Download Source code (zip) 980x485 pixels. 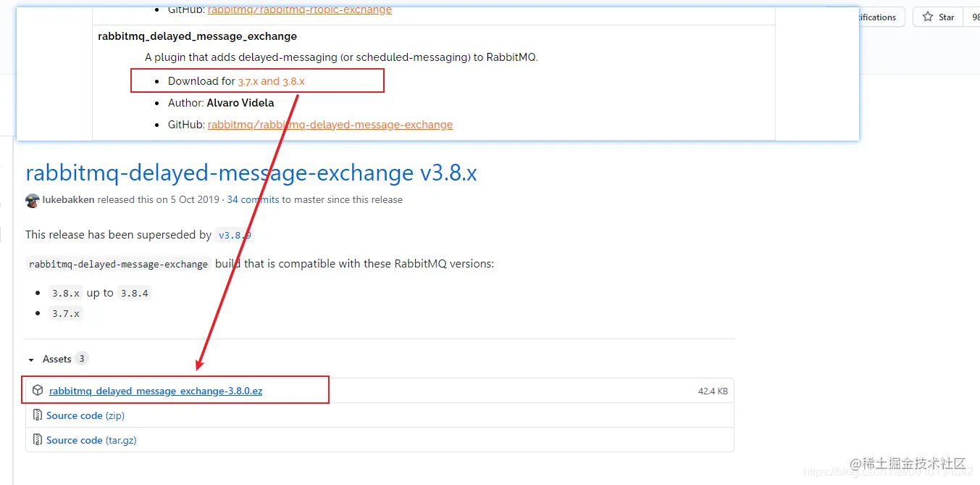point(85,415)
